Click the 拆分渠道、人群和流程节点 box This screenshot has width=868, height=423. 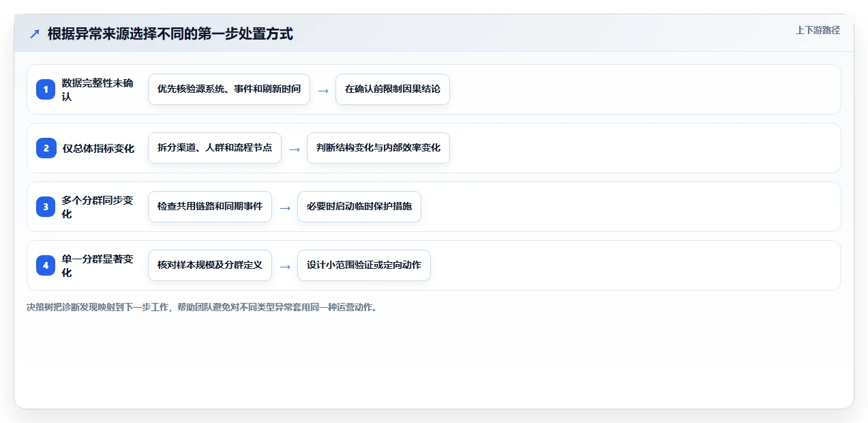[215, 148]
